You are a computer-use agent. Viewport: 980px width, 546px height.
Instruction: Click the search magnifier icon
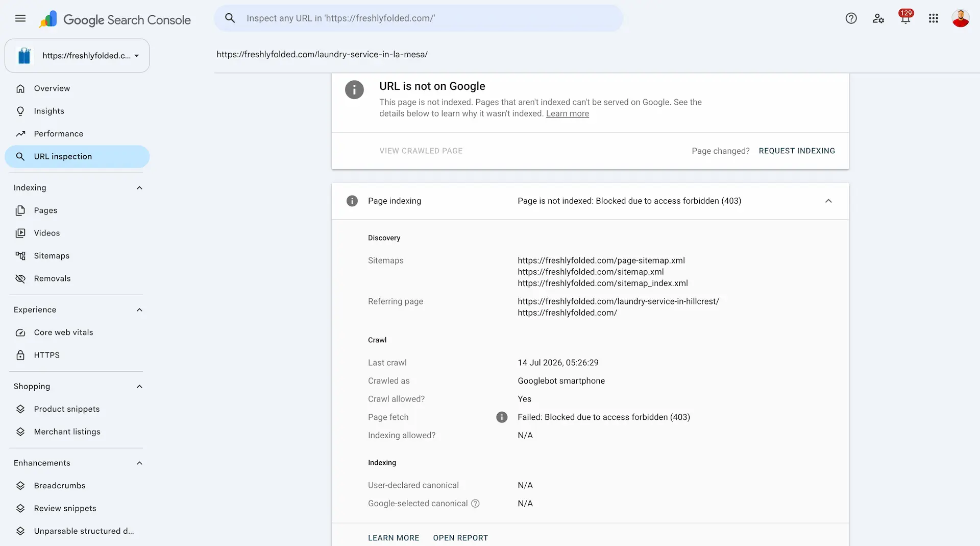click(x=230, y=18)
